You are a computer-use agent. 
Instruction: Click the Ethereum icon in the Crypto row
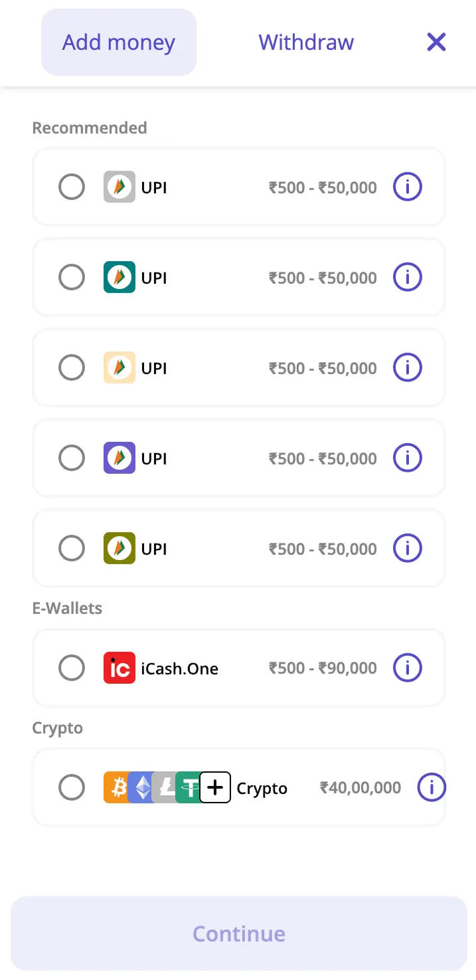(143, 787)
